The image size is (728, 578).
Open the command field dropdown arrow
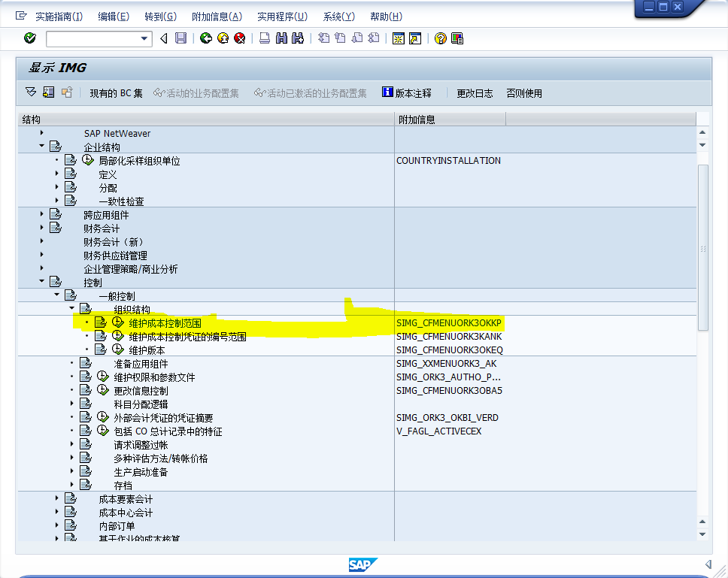coord(144,38)
